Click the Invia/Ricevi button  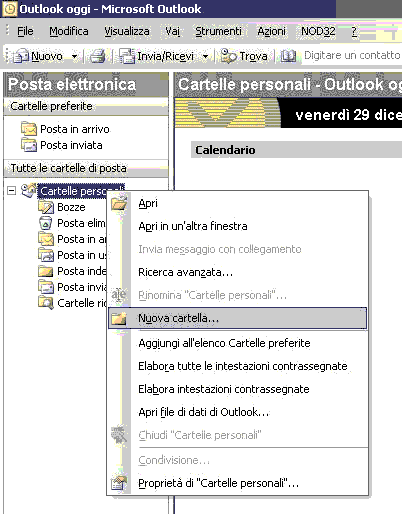[x=156, y=56]
